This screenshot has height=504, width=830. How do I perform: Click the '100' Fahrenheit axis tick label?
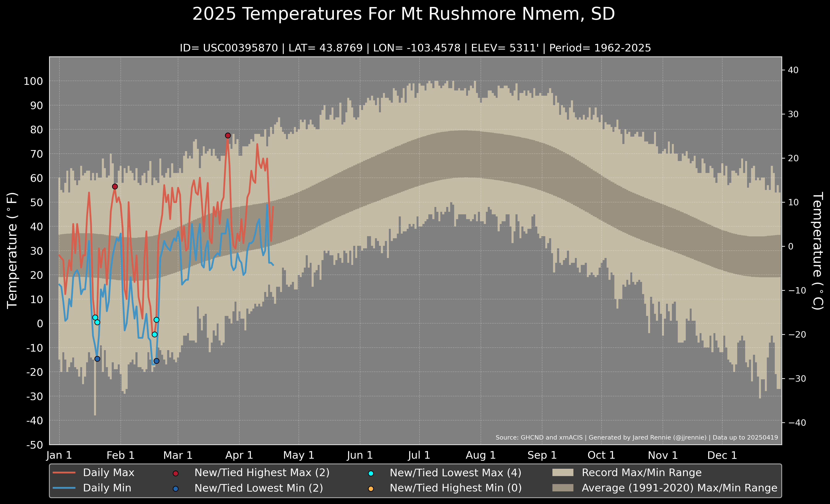(x=33, y=81)
